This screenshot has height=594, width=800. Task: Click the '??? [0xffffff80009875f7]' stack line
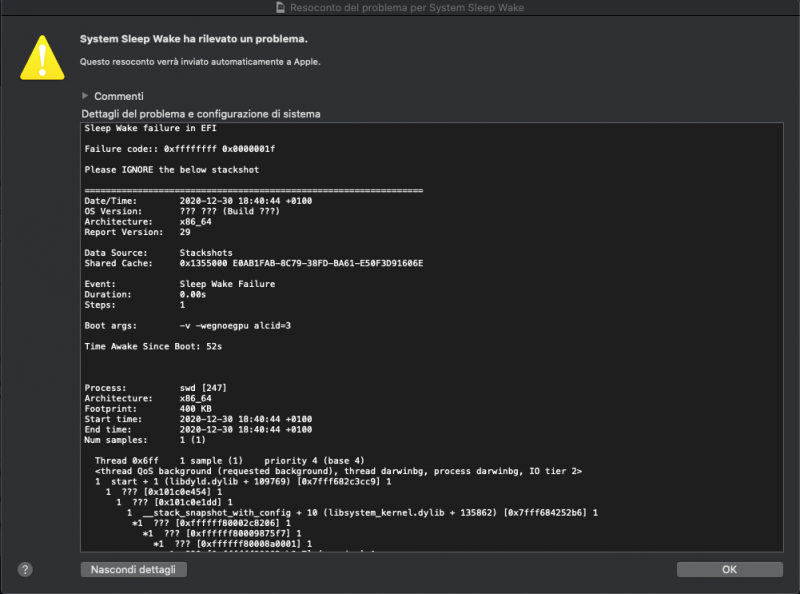point(222,534)
